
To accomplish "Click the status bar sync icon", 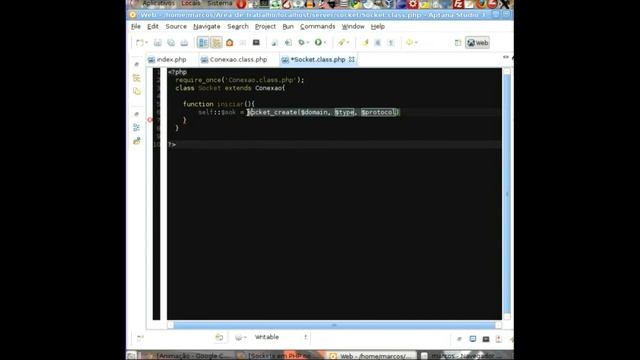I will pyautogui.click(x=219, y=337).
